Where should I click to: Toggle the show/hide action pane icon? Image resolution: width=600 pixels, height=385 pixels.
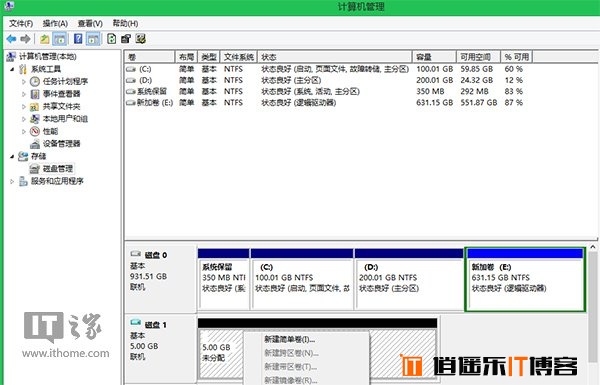point(93,39)
